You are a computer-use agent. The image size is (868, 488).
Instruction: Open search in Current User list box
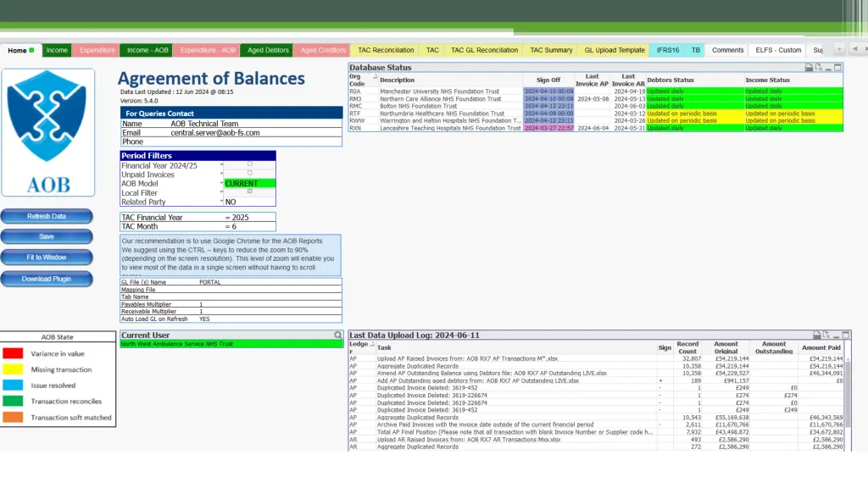click(337, 335)
